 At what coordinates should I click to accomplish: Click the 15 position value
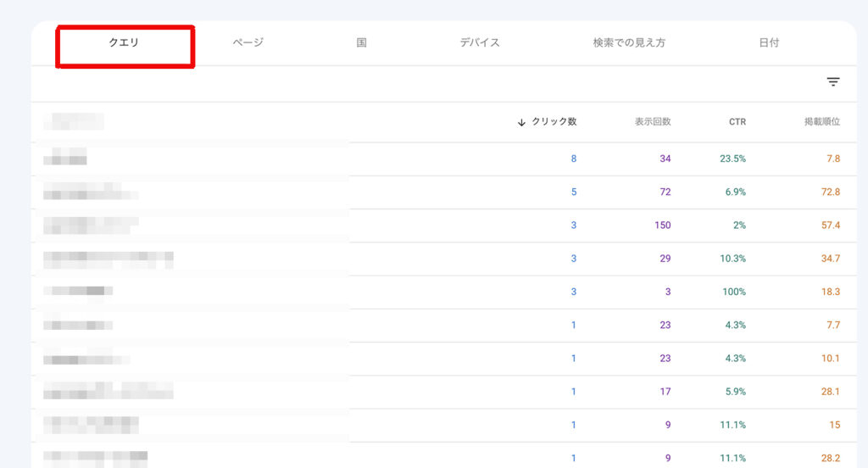pos(835,424)
